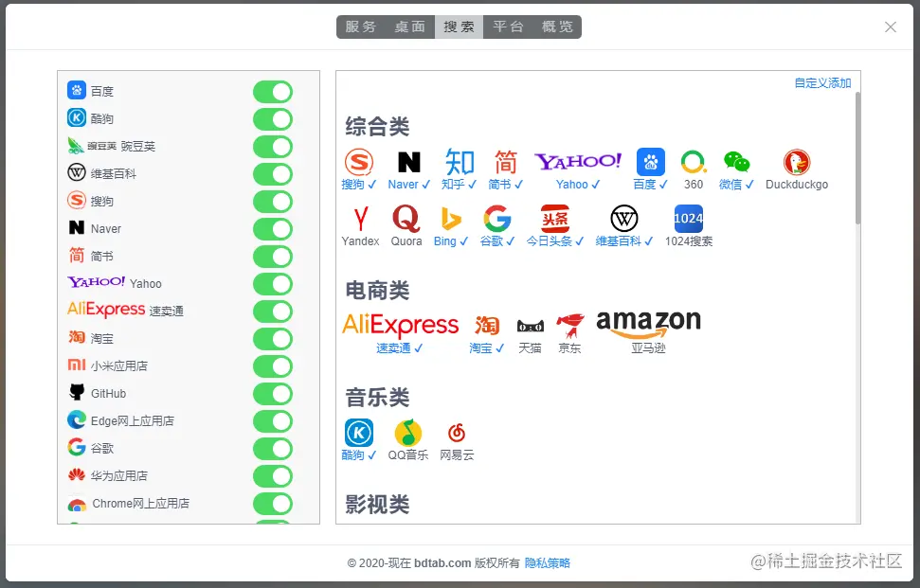Toggle the 维基百科 switch in list
The height and width of the screenshot is (588, 920).
273,174
